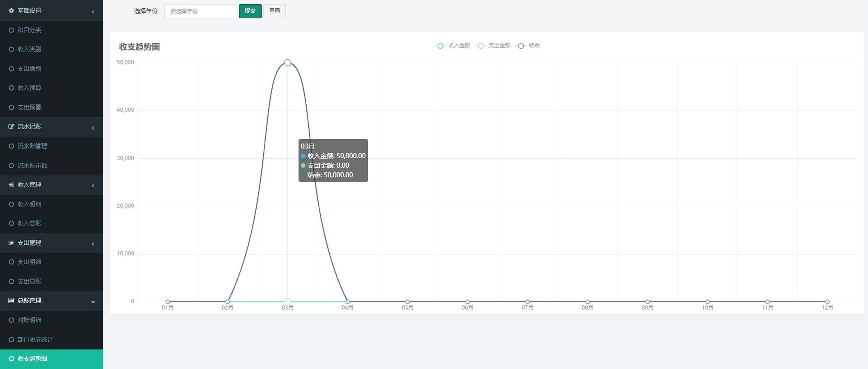Toggle the 结余 series in the legend
Image resolution: width=868 pixels, height=369 pixels.
[528, 46]
